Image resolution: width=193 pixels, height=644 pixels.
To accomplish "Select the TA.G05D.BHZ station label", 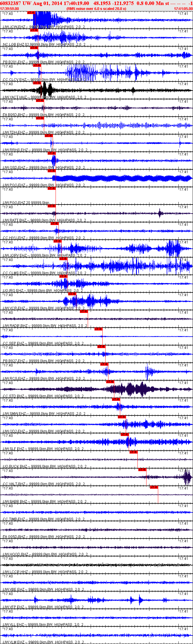I will pyautogui.click(x=44, y=537).
